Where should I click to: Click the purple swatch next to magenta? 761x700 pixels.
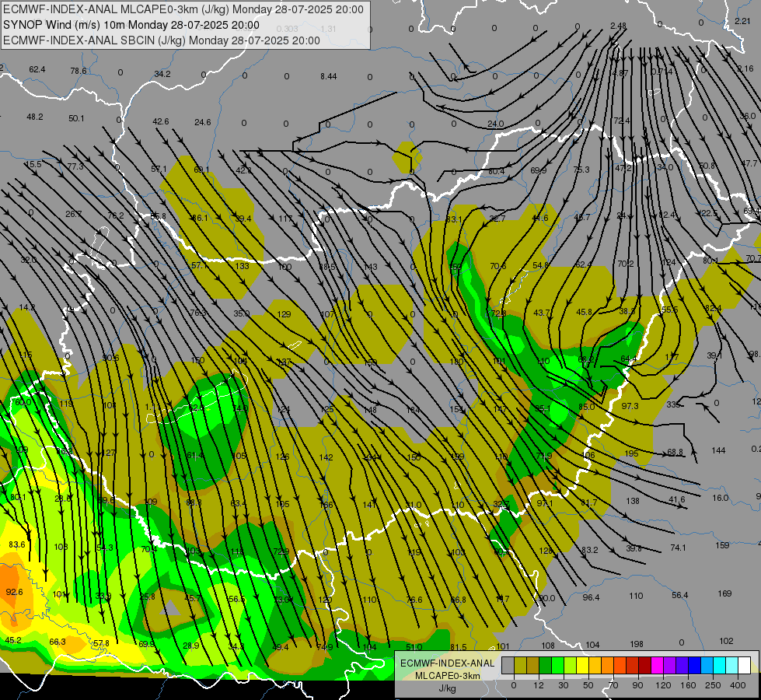point(669,665)
